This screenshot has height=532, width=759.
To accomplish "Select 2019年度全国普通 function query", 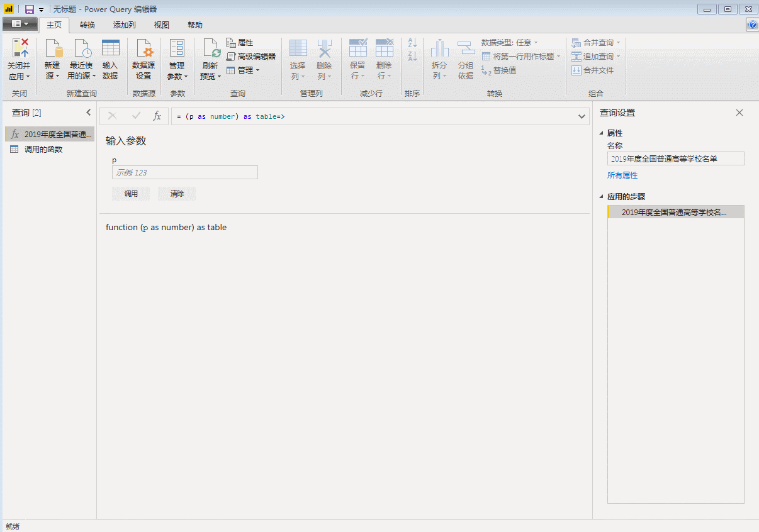I will click(50, 134).
